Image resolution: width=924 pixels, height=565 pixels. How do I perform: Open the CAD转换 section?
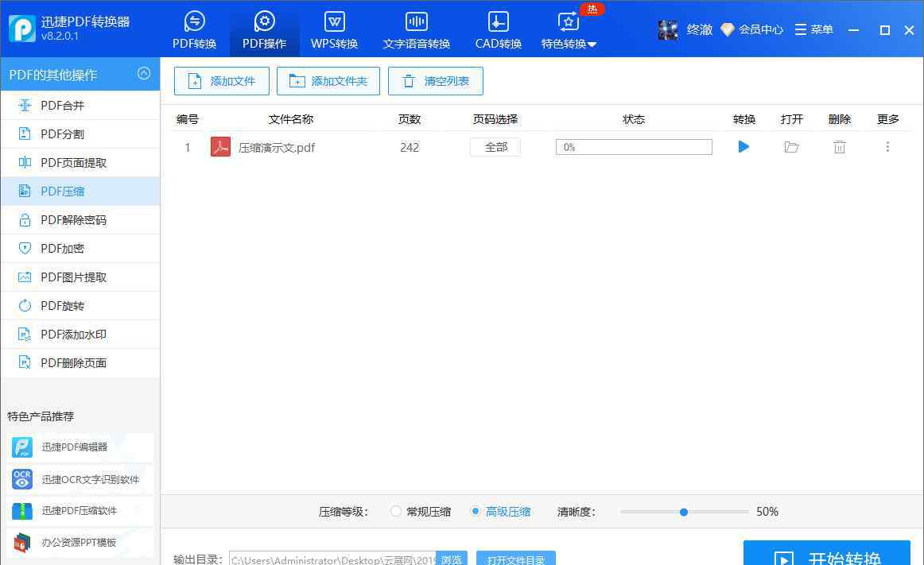tap(499, 30)
